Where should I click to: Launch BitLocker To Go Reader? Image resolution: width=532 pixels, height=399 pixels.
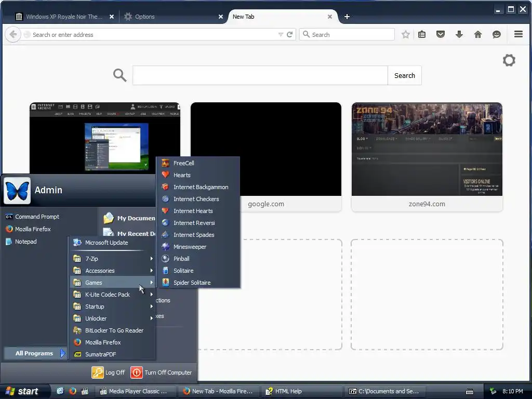[112, 330]
